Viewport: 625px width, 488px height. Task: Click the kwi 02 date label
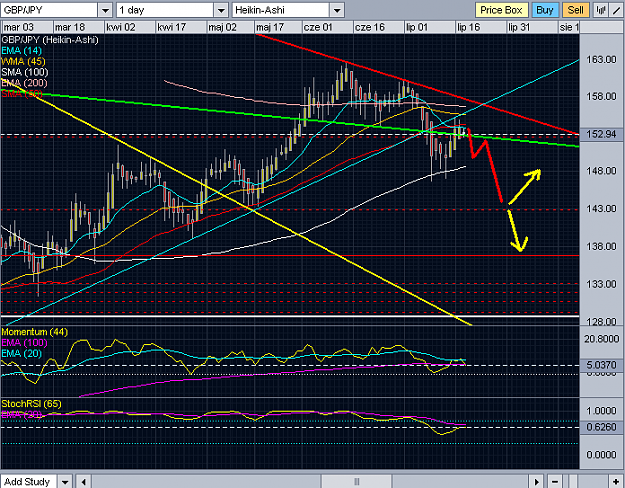pos(121,27)
